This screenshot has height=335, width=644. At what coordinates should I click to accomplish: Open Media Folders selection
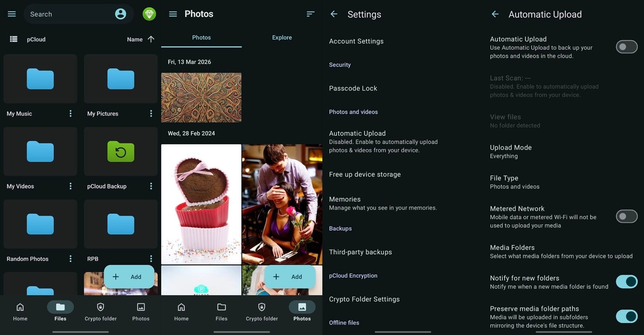click(563, 252)
